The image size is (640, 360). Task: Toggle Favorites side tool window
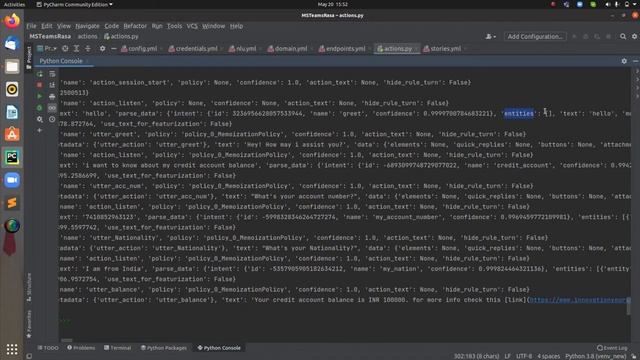(29, 324)
